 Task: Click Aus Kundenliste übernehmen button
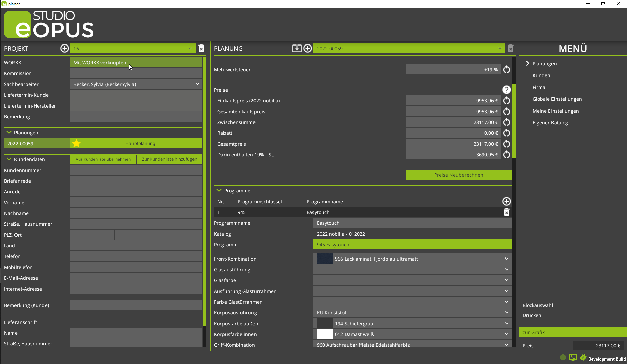click(x=103, y=159)
